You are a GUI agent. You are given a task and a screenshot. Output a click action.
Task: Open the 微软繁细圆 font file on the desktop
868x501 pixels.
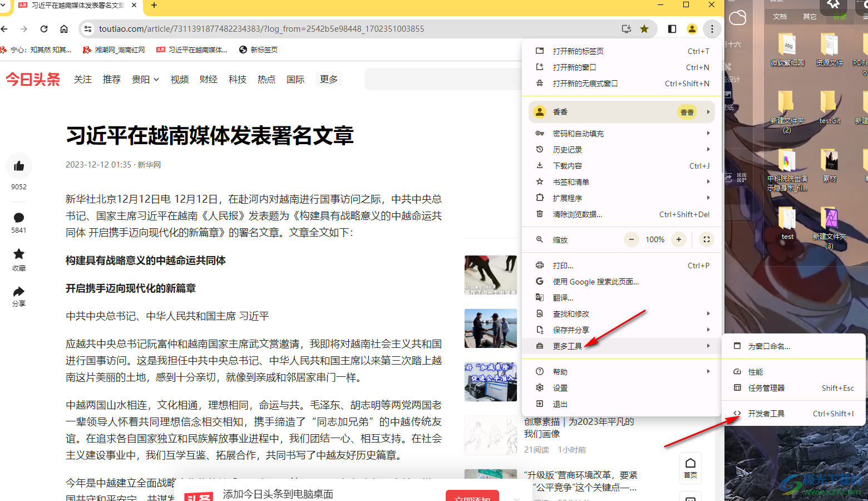787,50
